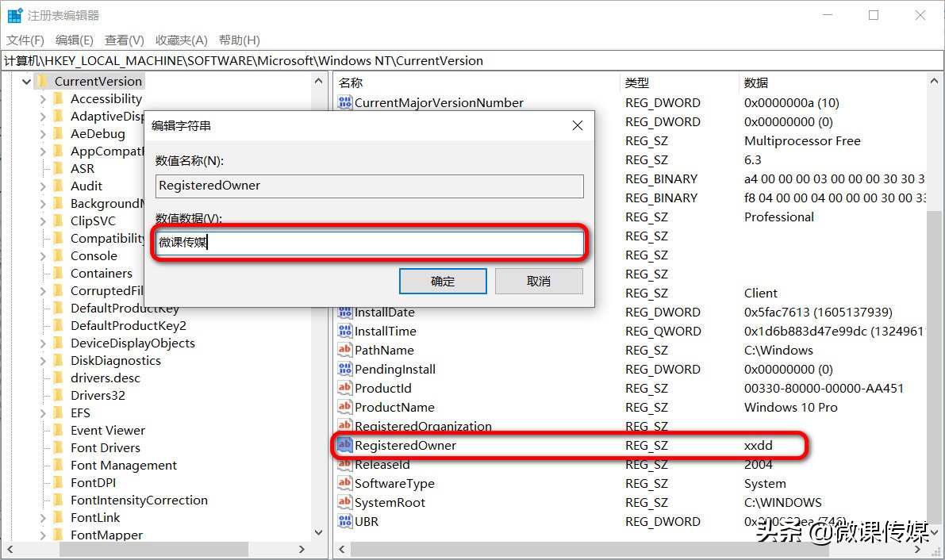Click tree pane horizontal scroll-right arrow
The height and width of the screenshot is (560, 945).
coord(302,549)
